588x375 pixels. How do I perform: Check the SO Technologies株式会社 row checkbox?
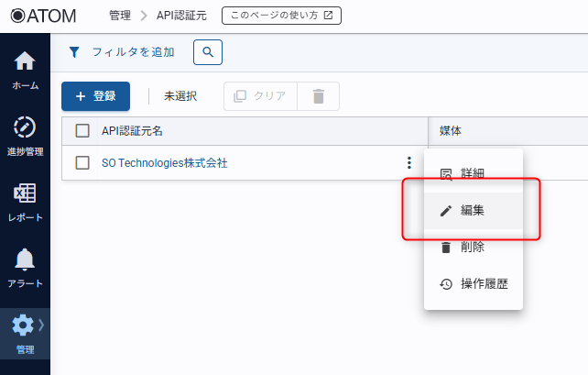[82, 163]
